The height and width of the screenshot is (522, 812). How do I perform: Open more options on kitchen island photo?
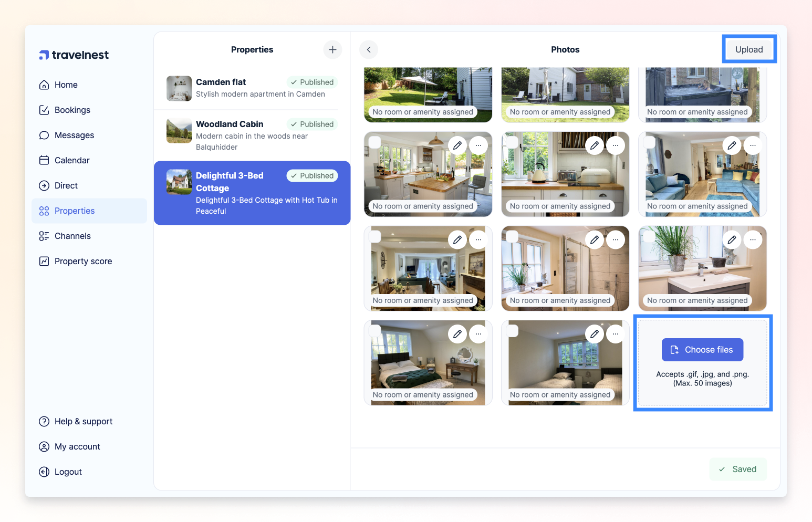coord(478,145)
